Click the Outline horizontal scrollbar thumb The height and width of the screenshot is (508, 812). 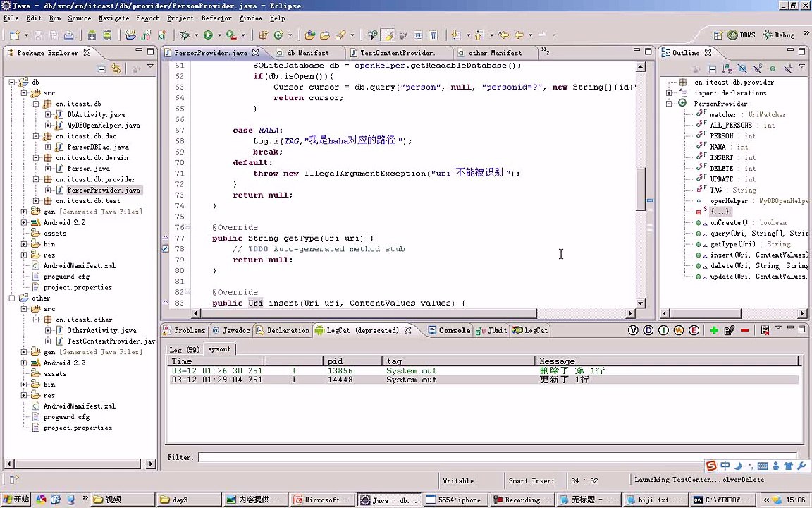click(x=706, y=313)
